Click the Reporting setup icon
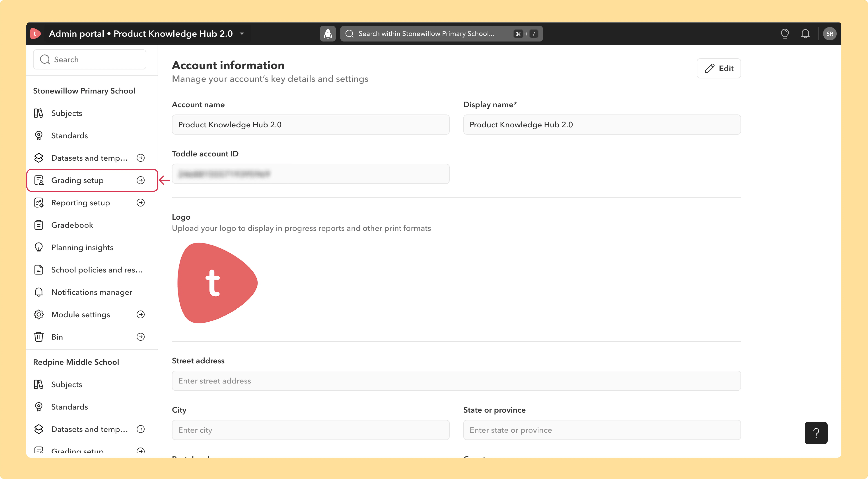868x479 pixels. point(39,203)
